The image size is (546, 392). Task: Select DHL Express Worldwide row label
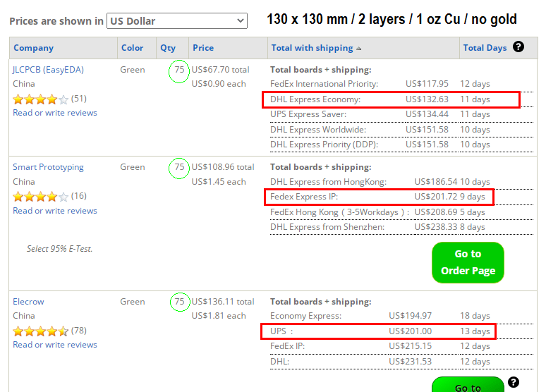(318, 130)
